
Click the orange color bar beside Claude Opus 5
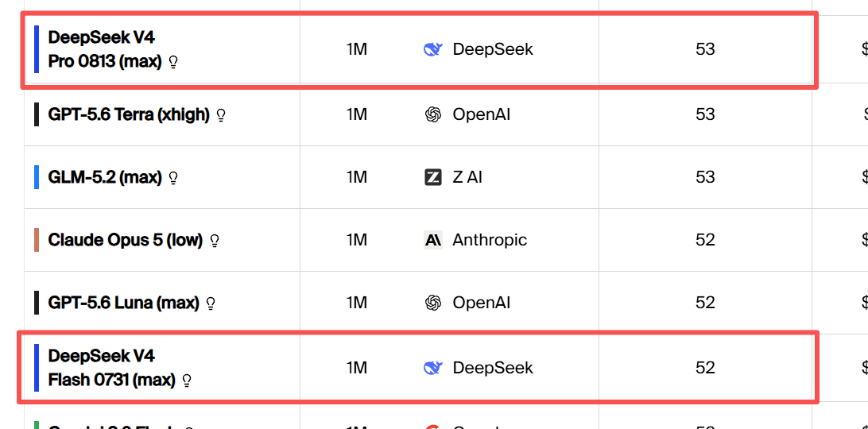(37, 240)
